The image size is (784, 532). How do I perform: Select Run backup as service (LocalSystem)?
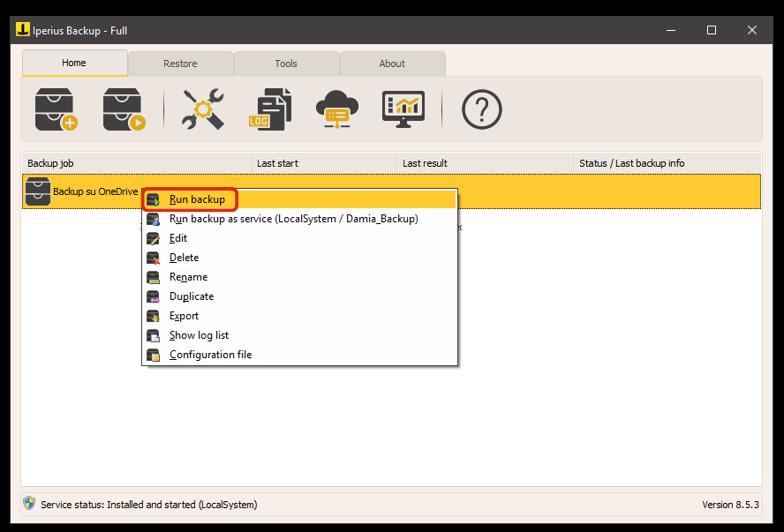coord(299,219)
